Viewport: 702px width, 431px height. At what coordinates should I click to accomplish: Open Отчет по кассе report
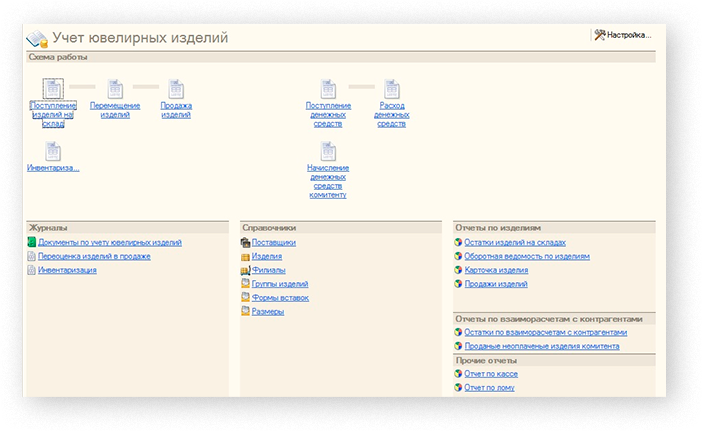[x=491, y=374]
